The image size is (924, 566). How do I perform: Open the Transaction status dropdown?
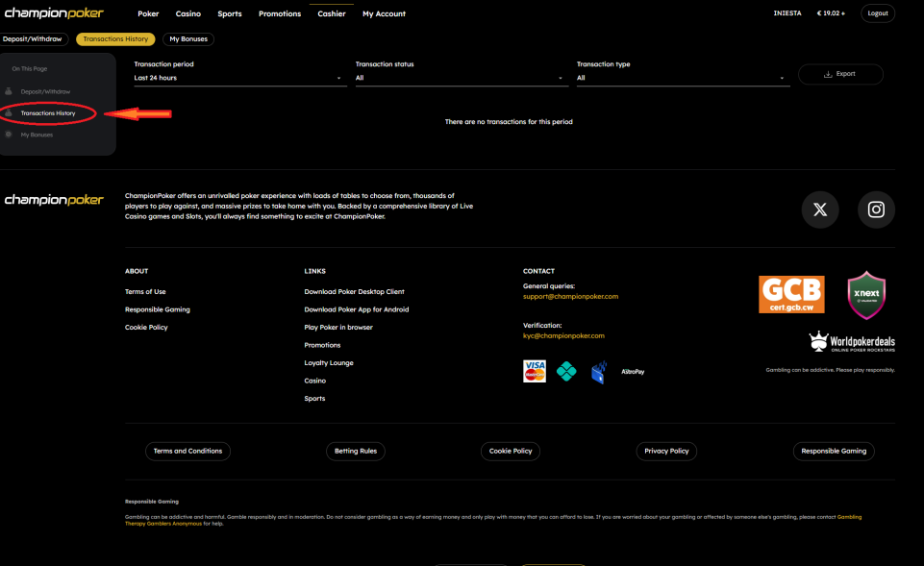461,78
